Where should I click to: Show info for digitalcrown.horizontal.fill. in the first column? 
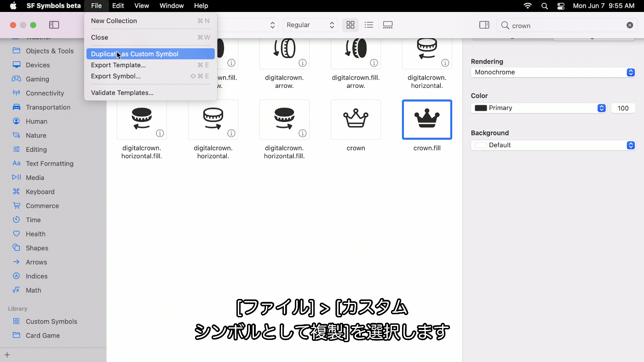(x=160, y=133)
